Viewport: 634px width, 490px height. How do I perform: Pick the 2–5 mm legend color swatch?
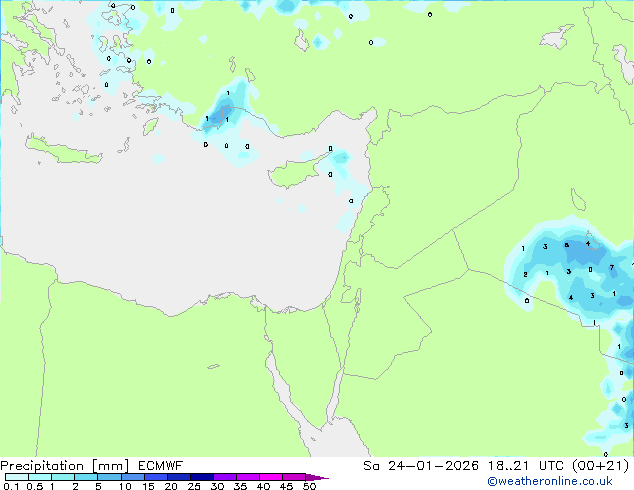(x=86, y=477)
